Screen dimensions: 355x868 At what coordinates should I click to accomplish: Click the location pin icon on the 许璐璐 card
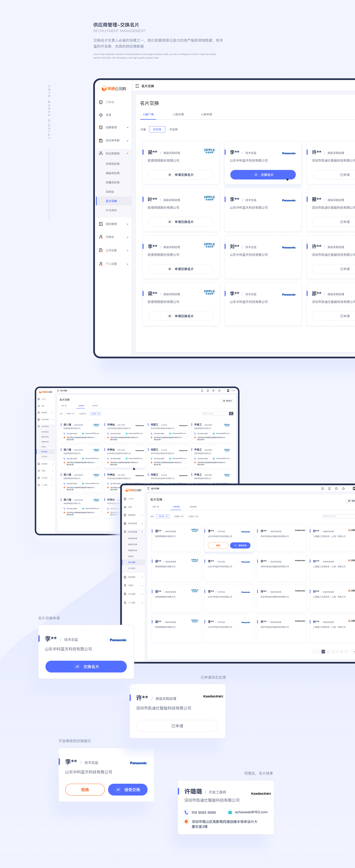tap(186, 822)
